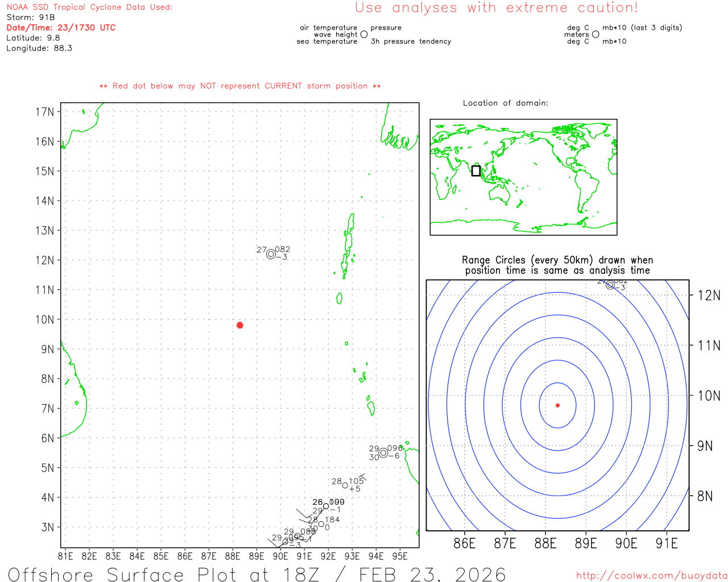The image size is (728, 582).
Task: Click '8N' label on range circles plot
Action: [x=705, y=496]
